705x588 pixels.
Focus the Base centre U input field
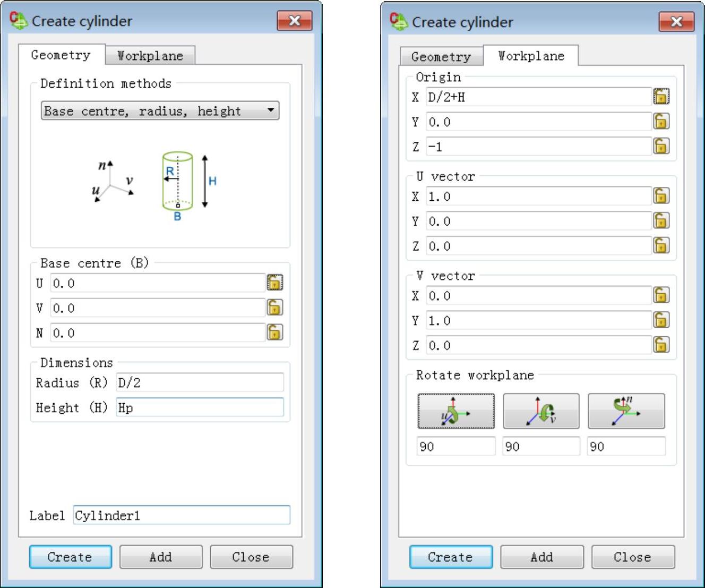click(158, 283)
